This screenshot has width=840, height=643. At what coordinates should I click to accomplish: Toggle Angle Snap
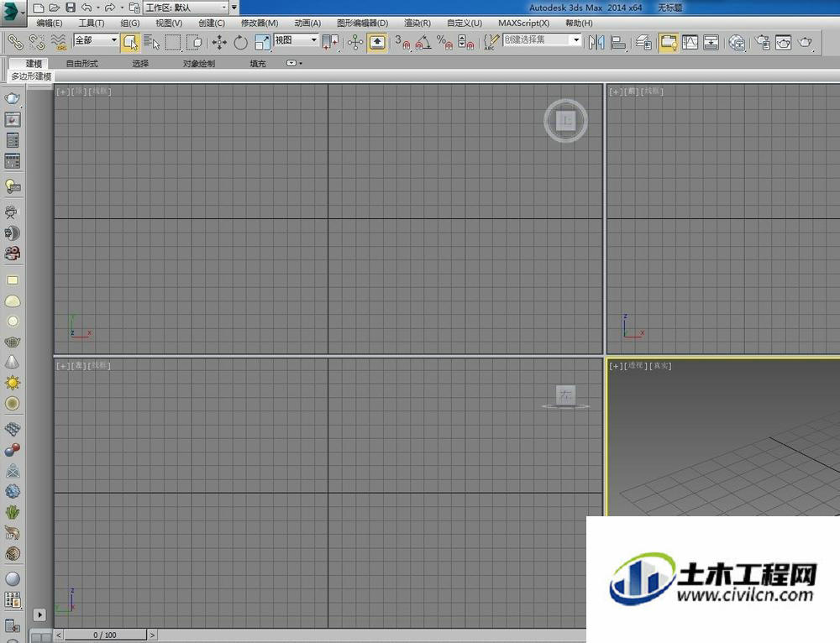click(x=423, y=42)
